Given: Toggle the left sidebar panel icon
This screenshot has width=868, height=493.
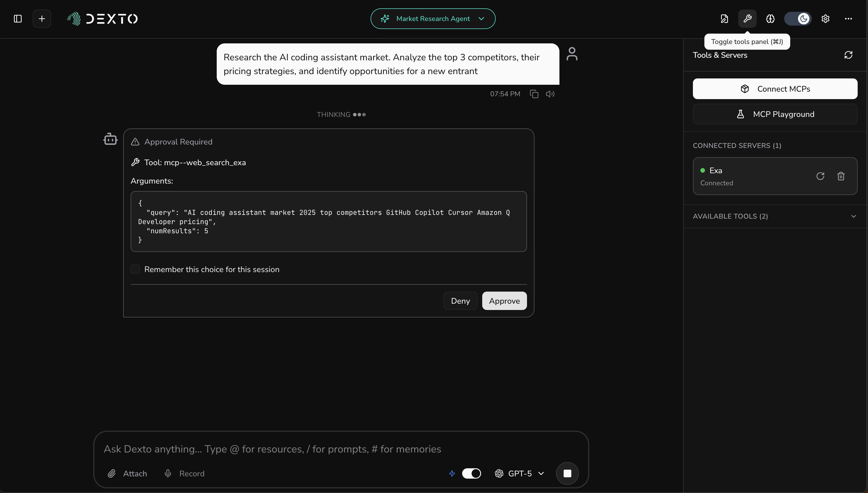Looking at the screenshot, I should (18, 19).
